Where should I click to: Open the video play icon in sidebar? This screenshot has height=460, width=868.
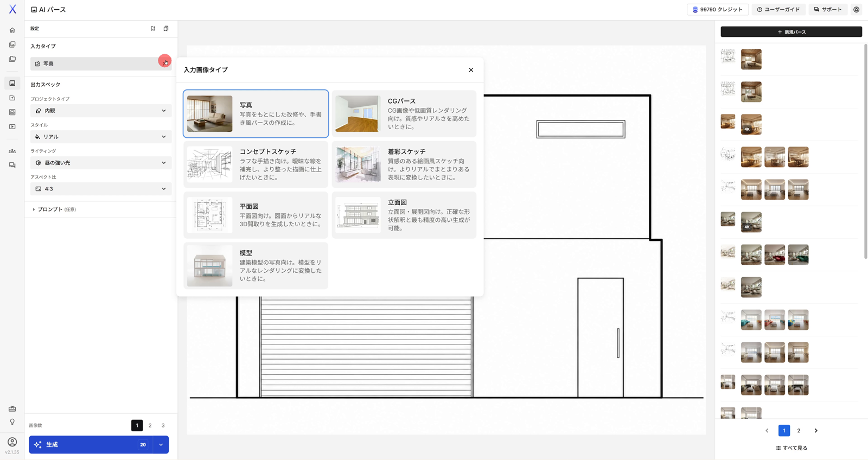tap(12, 126)
